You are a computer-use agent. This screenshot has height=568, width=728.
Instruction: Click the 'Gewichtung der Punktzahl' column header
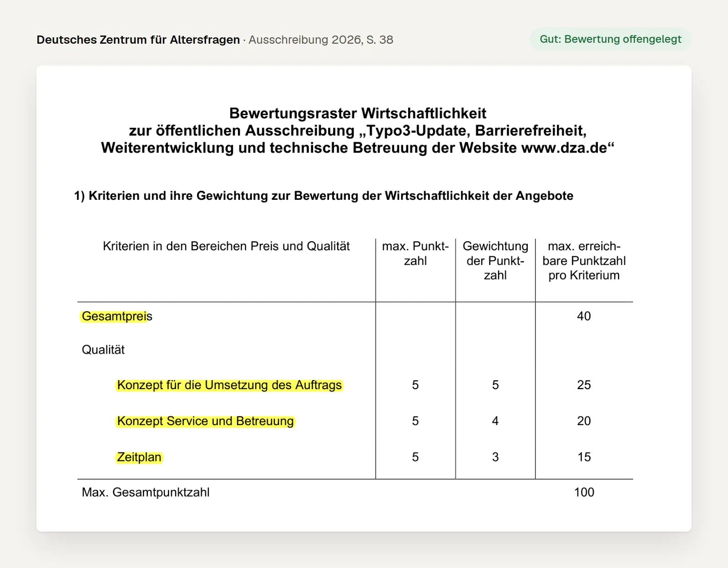coord(495,261)
